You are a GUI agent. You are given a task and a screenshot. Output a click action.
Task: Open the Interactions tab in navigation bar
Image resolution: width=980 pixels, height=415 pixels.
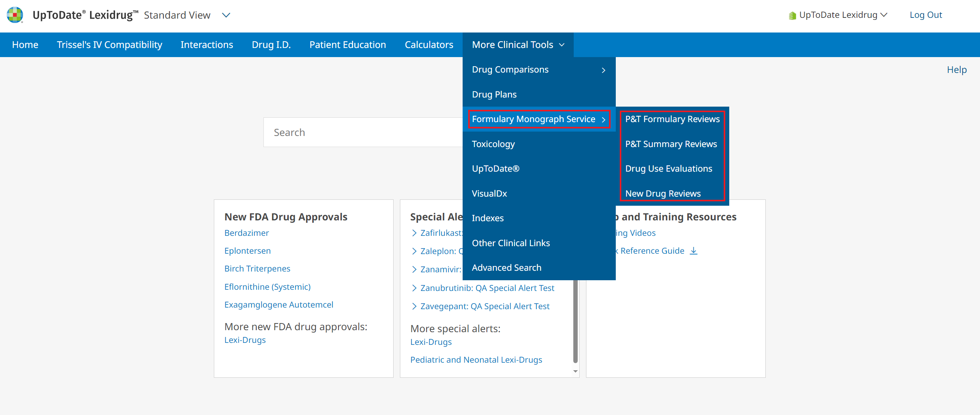click(207, 45)
